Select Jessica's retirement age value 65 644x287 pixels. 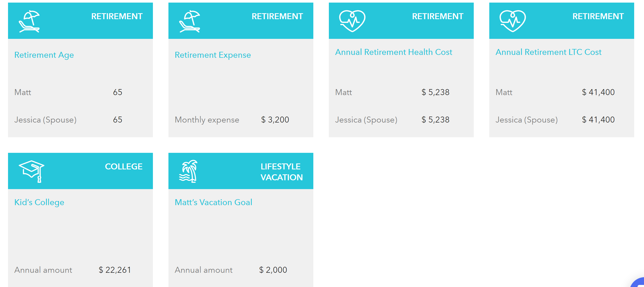pyautogui.click(x=117, y=120)
